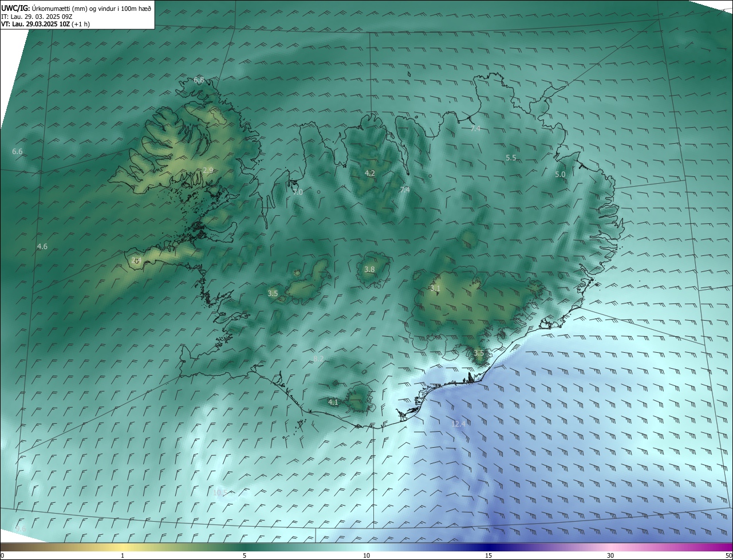The width and height of the screenshot is (733, 560).
Task: Click the 'IT: Lau. 29. 03. 2025 09Z' line
Action: 37,17
